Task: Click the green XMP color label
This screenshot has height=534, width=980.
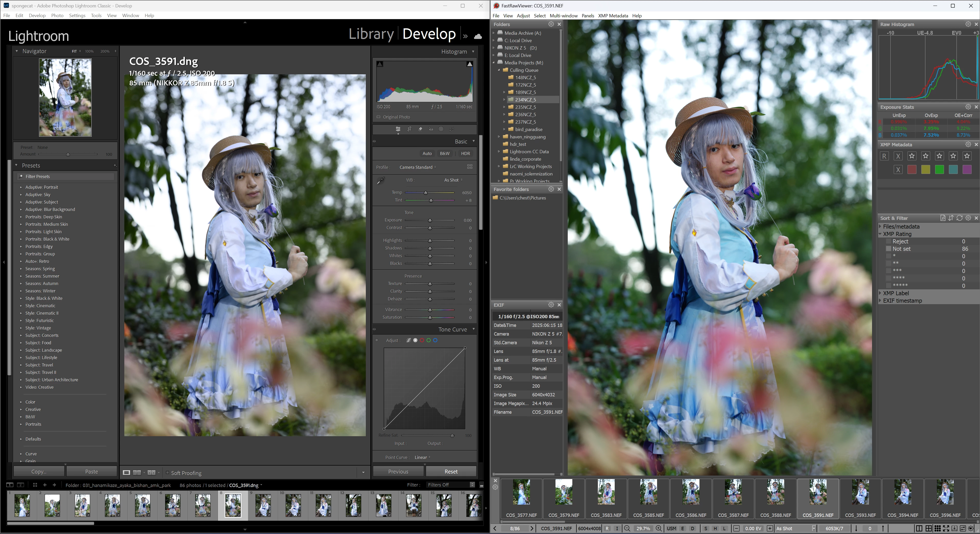Action: click(x=939, y=170)
